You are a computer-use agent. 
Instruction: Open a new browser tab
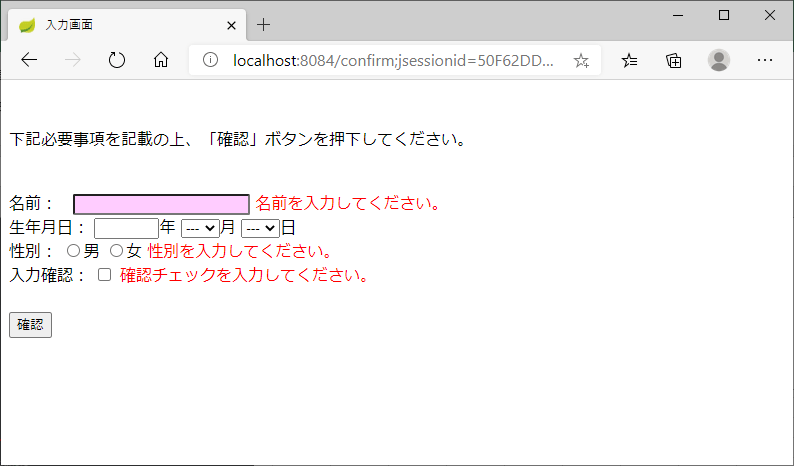click(x=263, y=24)
